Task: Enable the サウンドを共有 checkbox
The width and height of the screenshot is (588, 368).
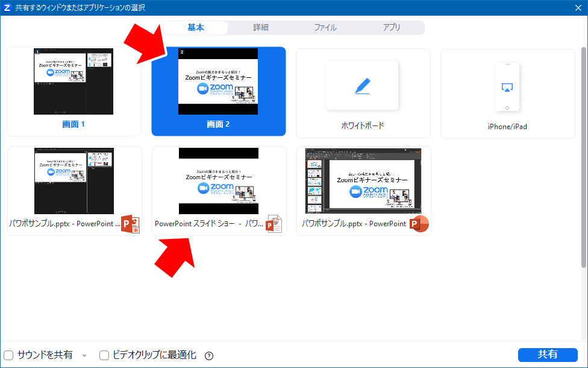Action: (9, 355)
